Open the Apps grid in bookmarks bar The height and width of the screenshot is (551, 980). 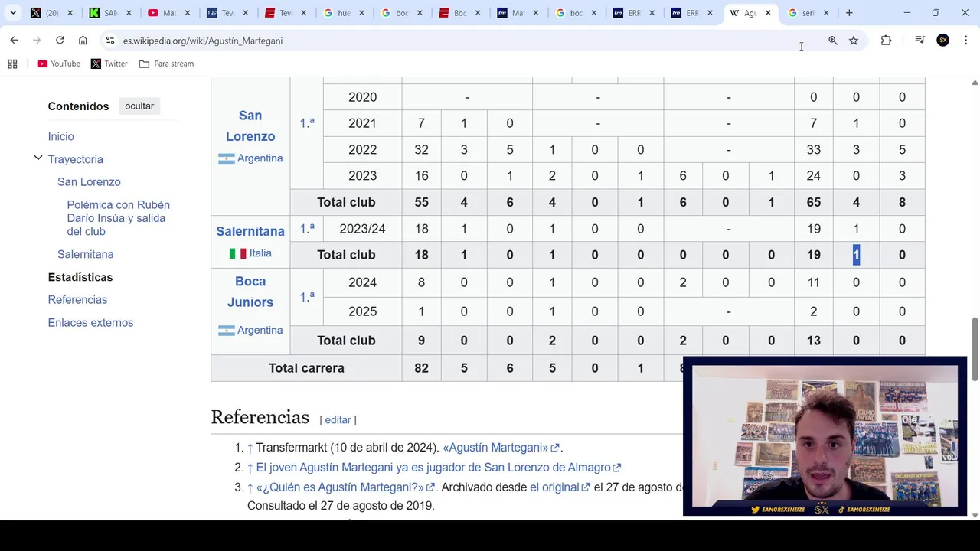point(12,64)
